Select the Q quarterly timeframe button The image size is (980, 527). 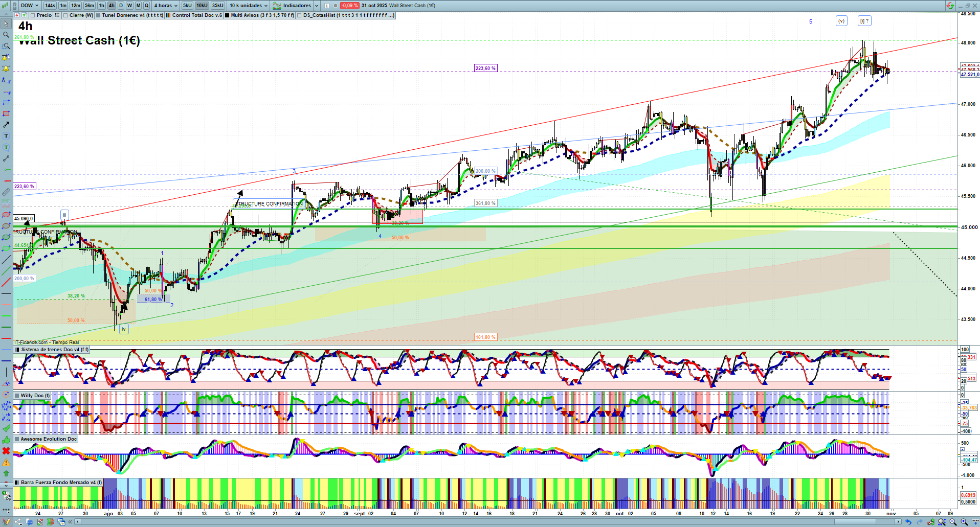(x=146, y=6)
